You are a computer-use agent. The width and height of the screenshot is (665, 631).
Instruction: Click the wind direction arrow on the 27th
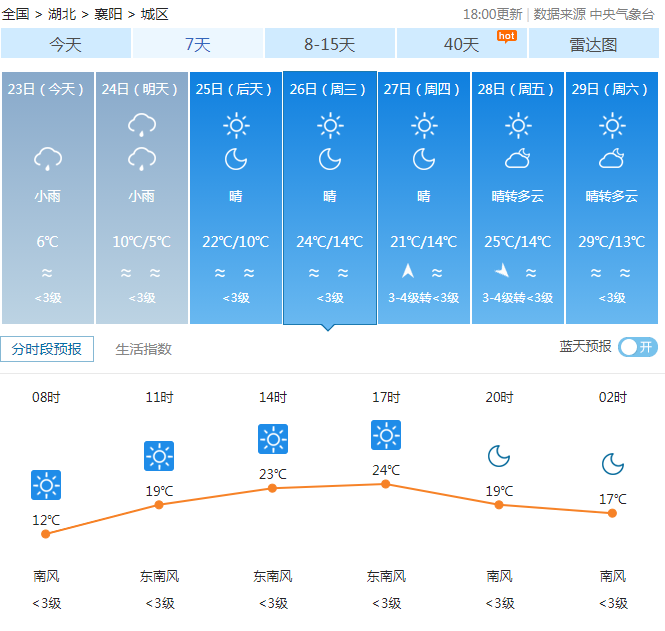(x=408, y=271)
